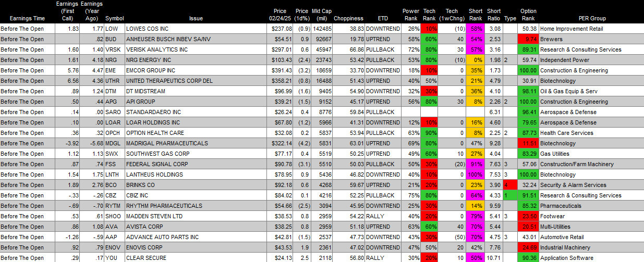
Task: Click SOUTHWEST GAS CORP issue name
Action: tap(159, 154)
